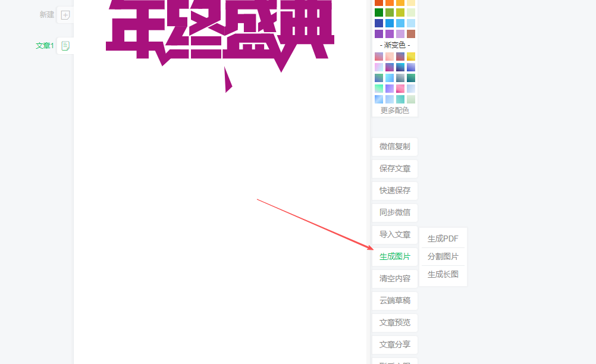Pick the dark green color swatch
Screen dimensions: 596x364
click(379, 12)
